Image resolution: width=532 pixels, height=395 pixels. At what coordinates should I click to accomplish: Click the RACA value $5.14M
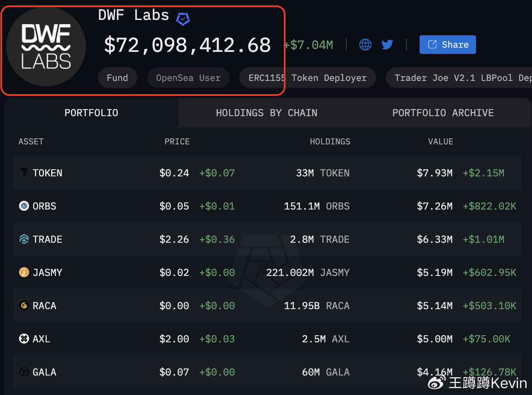[x=435, y=306]
